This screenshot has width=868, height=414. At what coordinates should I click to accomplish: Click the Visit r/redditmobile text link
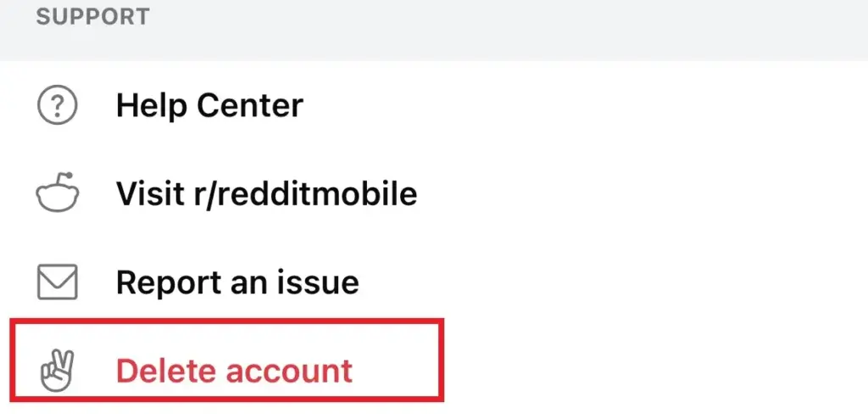(266, 194)
